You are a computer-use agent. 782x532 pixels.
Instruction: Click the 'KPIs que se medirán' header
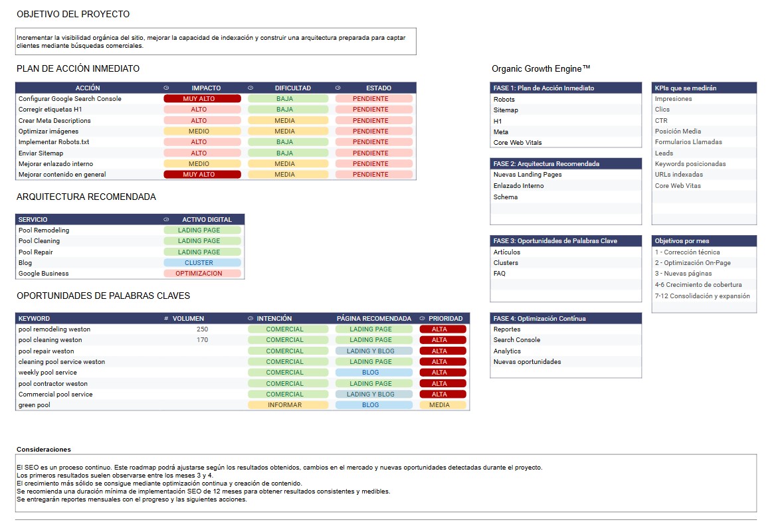[x=704, y=88]
